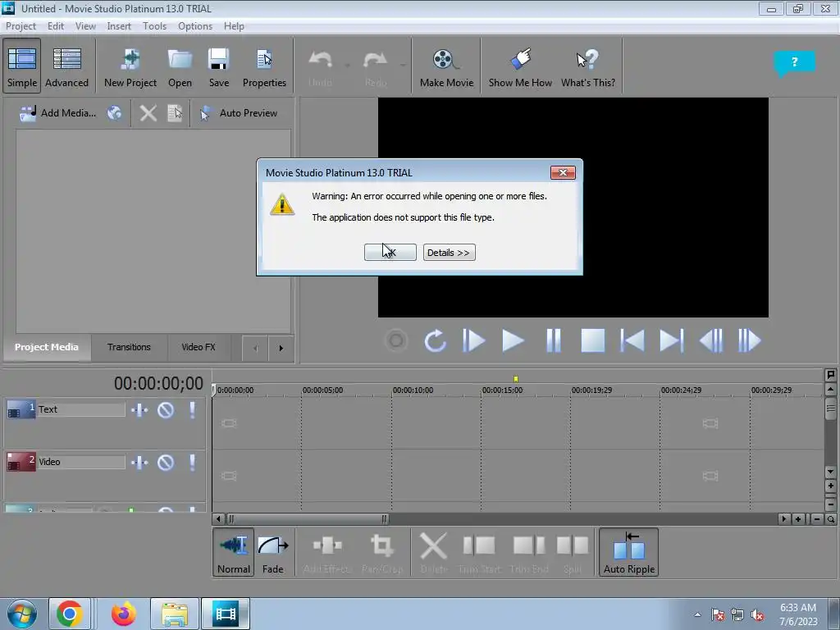Open Track FX on Video track
840x630 pixels.
[x=139, y=463]
